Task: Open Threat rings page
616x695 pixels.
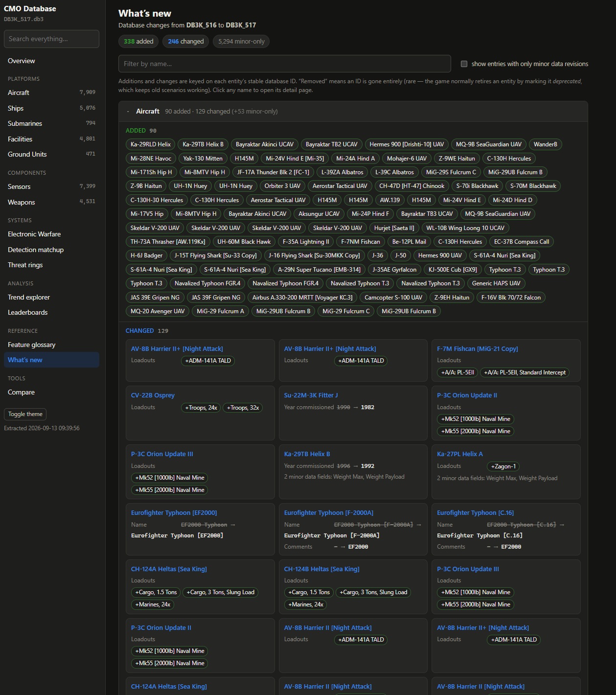Action: click(x=51, y=265)
